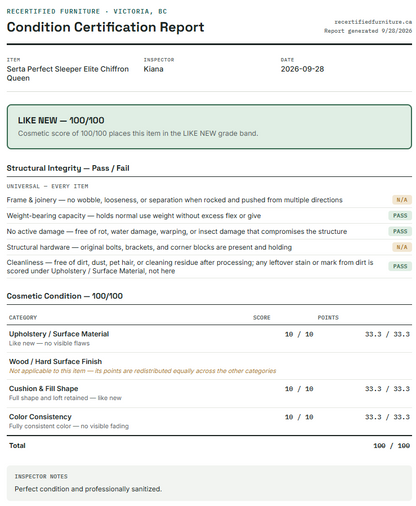Screen dimensions: 416x506
Task: Click the Cosmetic Condition section heading
Action: coord(65,296)
